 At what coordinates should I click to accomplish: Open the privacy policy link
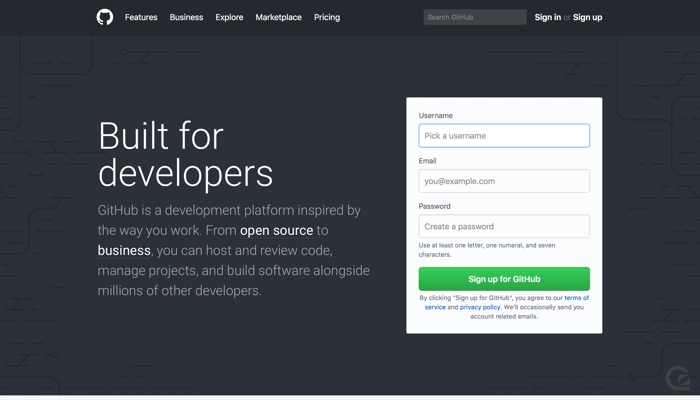coord(480,307)
